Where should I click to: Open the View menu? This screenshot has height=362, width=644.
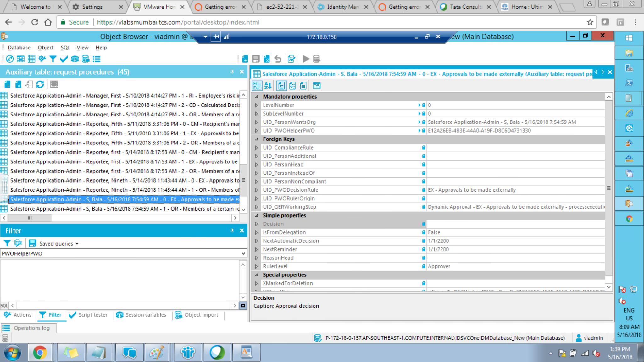[x=82, y=48]
